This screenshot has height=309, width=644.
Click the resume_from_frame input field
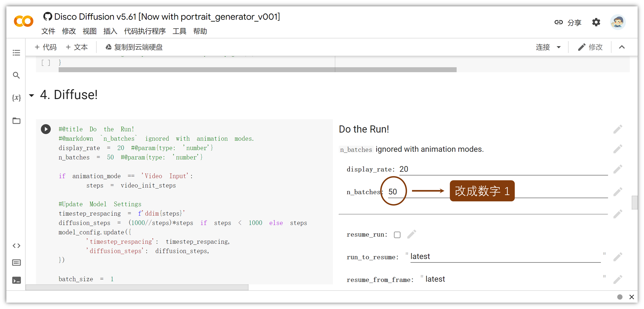click(x=513, y=279)
